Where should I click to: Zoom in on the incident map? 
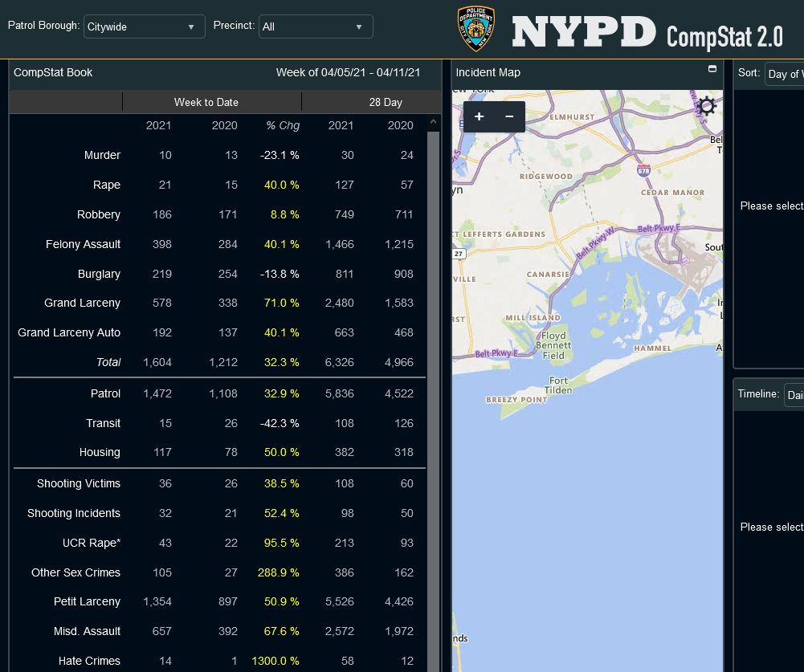click(x=480, y=116)
